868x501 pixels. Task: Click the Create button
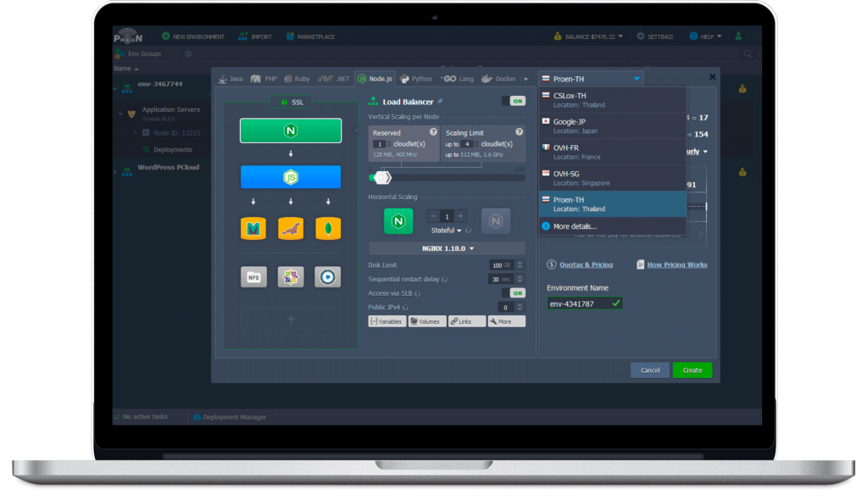click(x=692, y=370)
